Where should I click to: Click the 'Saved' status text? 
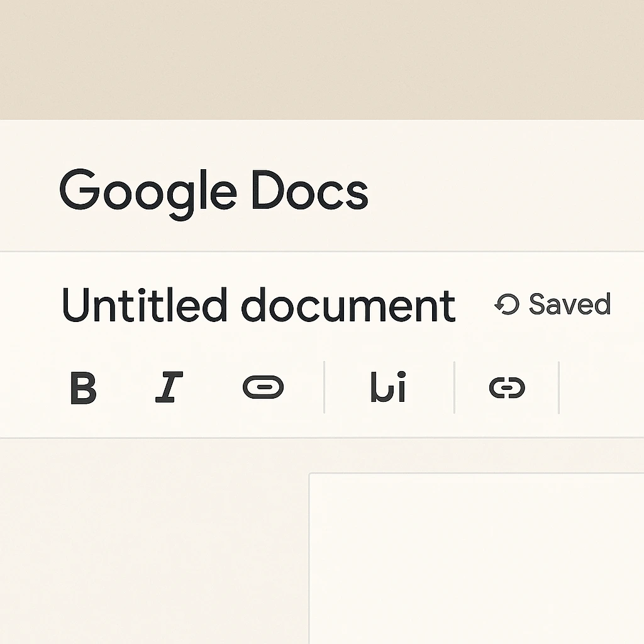(x=570, y=304)
